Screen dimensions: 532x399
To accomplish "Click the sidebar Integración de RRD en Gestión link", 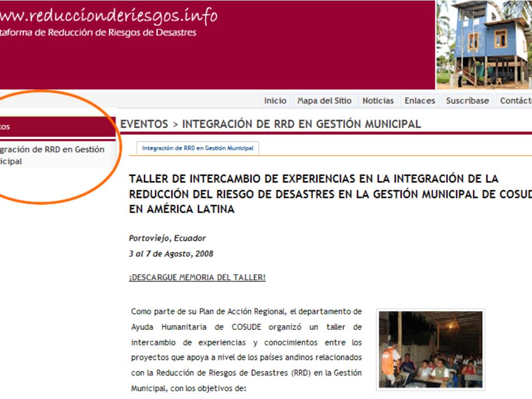I will click(x=52, y=155).
